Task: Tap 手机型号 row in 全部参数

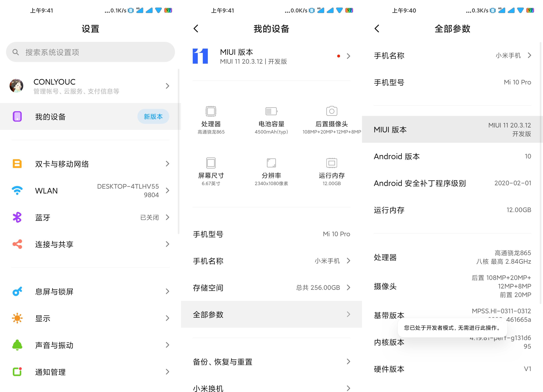Action: click(452, 82)
